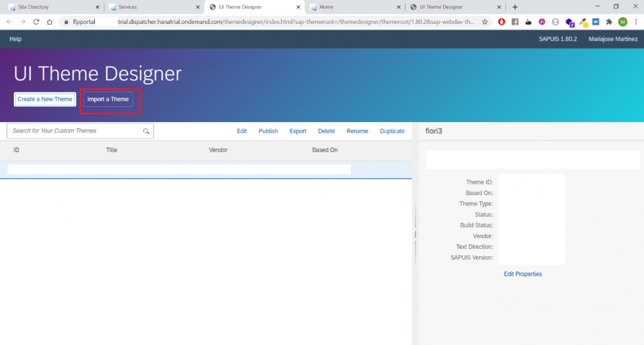Focus the Search for Your Custom Themes field
This screenshot has height=345, width=644.
tap(80, 131)
